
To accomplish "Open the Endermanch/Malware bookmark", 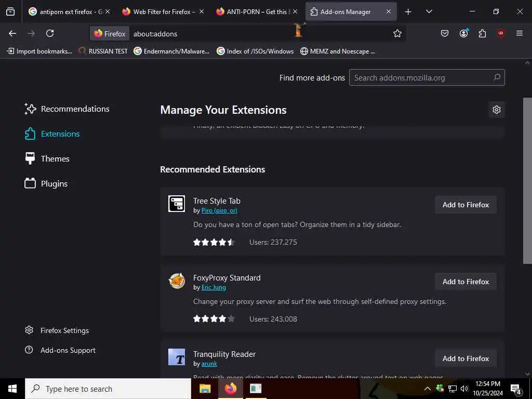I will point(171,51).
